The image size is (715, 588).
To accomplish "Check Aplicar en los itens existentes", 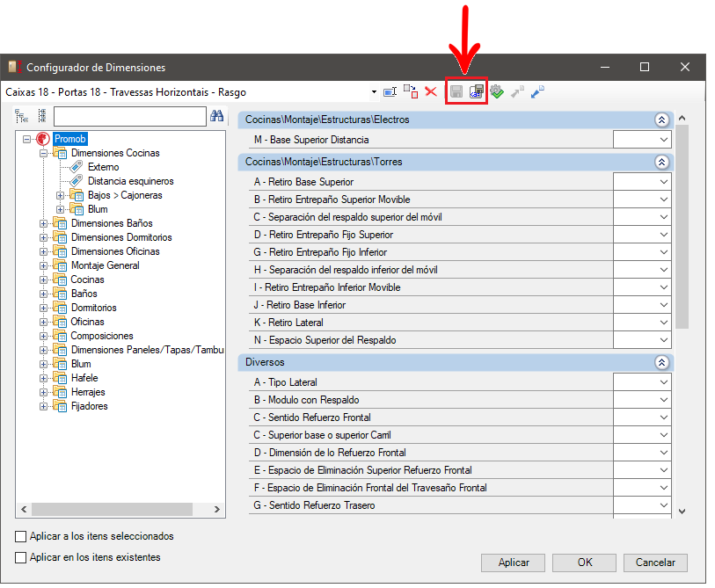I will coord(21,557).
